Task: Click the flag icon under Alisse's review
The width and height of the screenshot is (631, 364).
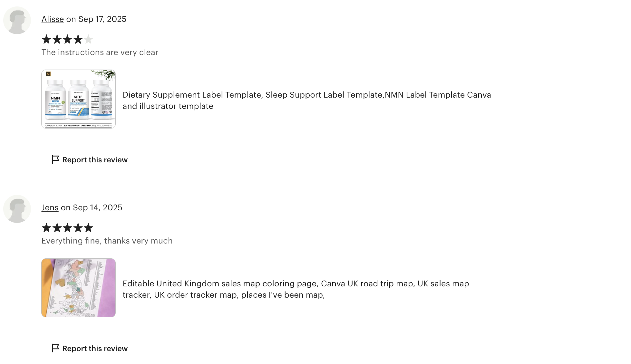Action: click(x=55, y=159)
